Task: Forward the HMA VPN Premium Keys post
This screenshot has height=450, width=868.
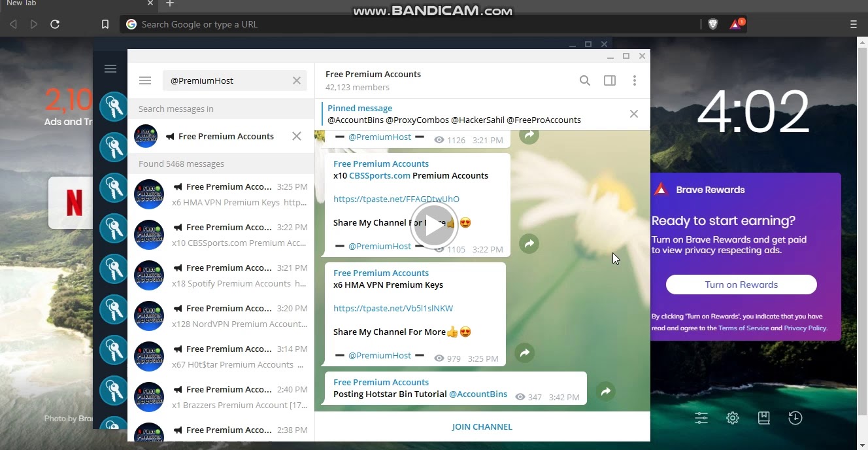Action: [x=525, y=353]
